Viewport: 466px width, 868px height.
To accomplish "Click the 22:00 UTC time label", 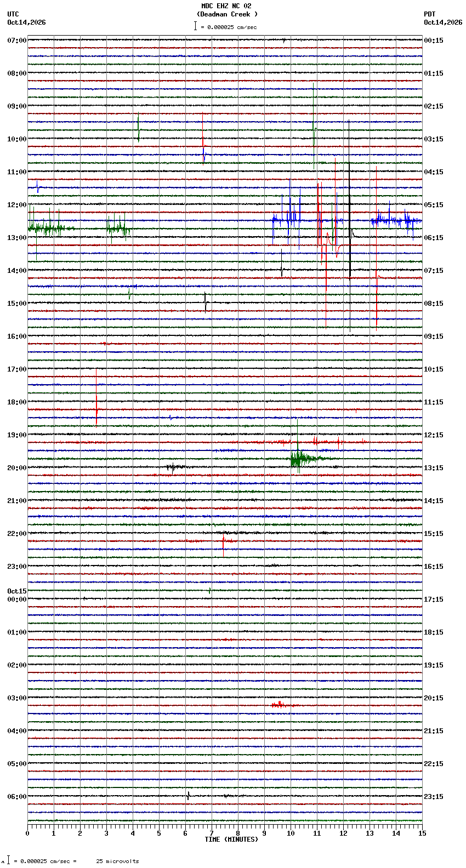I will [17, 534].
